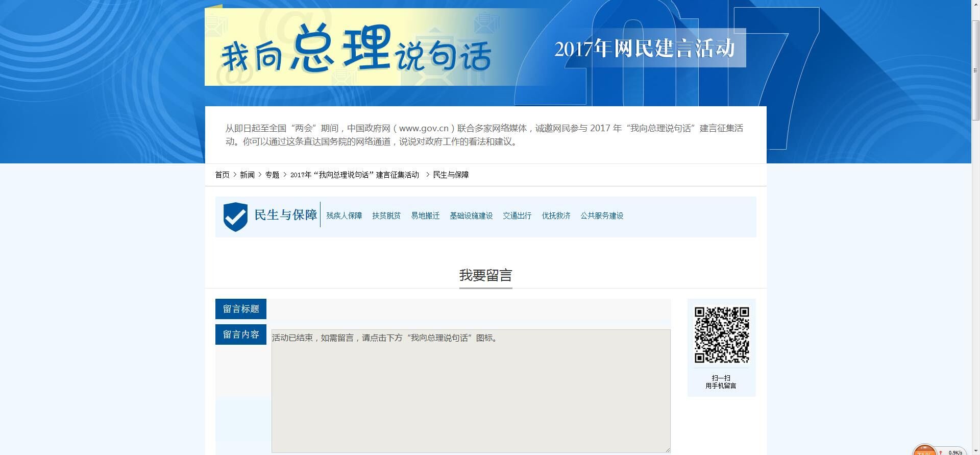The height and width of the screenshot is (455, 980).
Task: Go to 首页 in the breadcrumb
Action: point(222,175)
